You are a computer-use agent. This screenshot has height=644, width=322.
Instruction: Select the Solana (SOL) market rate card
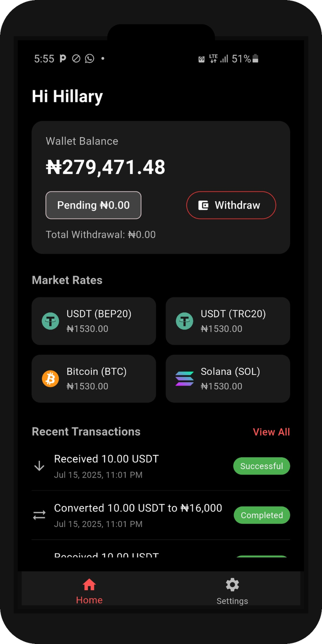coord(228,379)
